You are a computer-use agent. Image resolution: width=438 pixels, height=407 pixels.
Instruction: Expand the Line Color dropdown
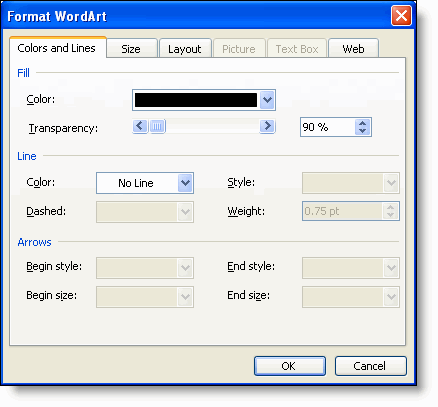click(185, 183)
